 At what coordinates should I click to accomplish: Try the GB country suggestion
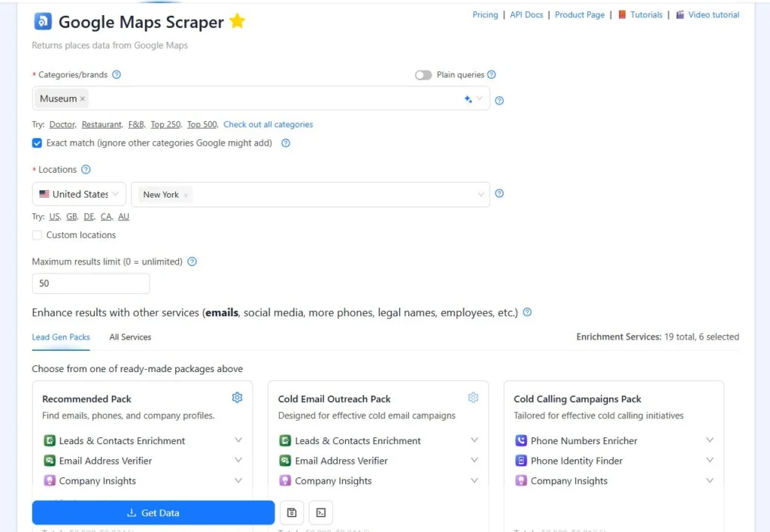[71, 216]
